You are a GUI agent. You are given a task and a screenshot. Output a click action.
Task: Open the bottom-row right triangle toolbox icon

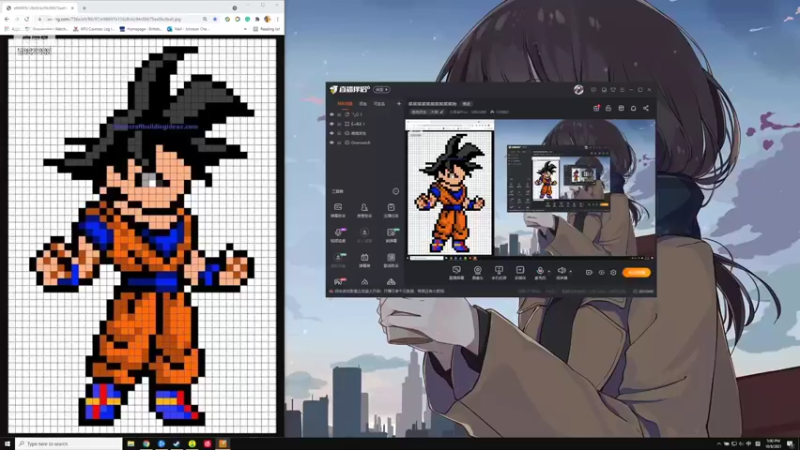(x=391, y=282)
